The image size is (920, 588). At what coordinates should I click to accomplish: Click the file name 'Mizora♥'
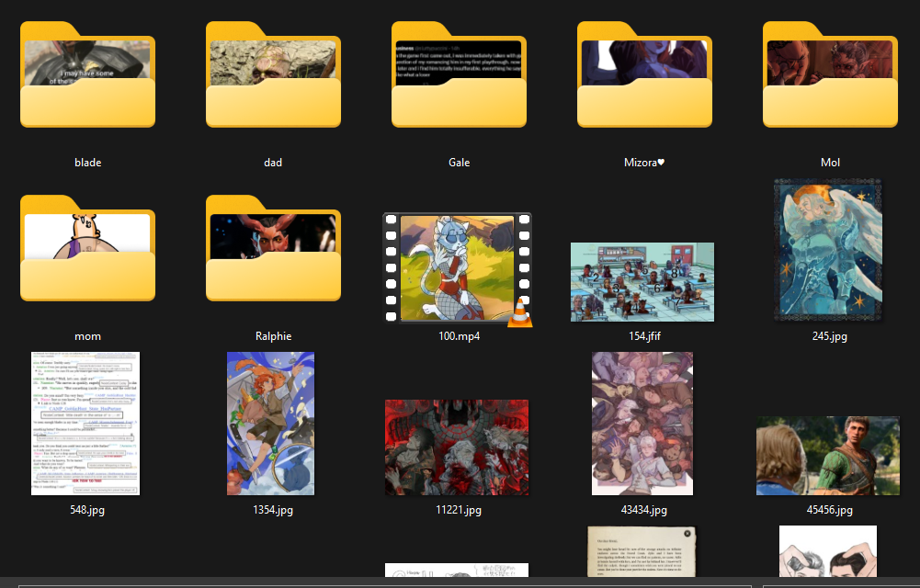644,163
